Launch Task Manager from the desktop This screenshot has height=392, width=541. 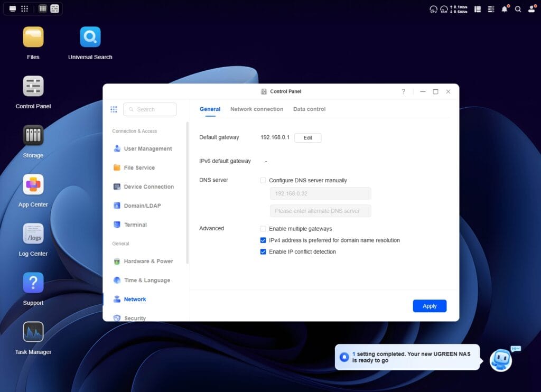pos(33,332)
